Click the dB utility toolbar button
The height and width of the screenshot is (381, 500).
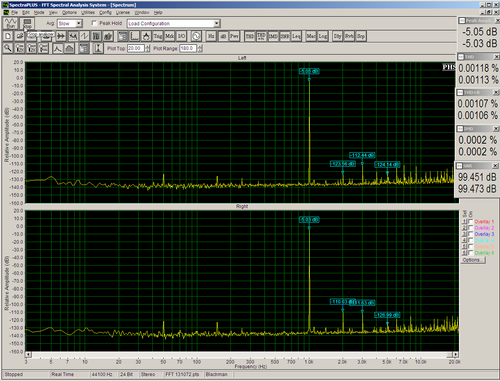click(x=223, y=36)
